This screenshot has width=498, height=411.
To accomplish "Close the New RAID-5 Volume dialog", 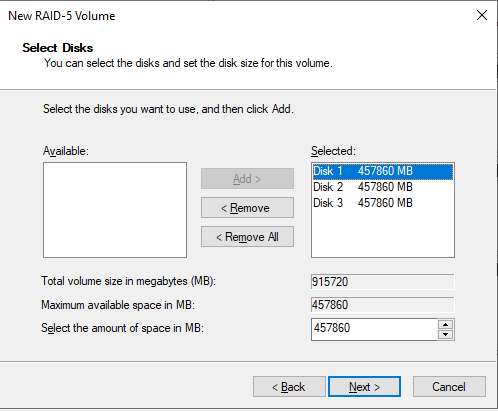I will click(x=482, y=15).
